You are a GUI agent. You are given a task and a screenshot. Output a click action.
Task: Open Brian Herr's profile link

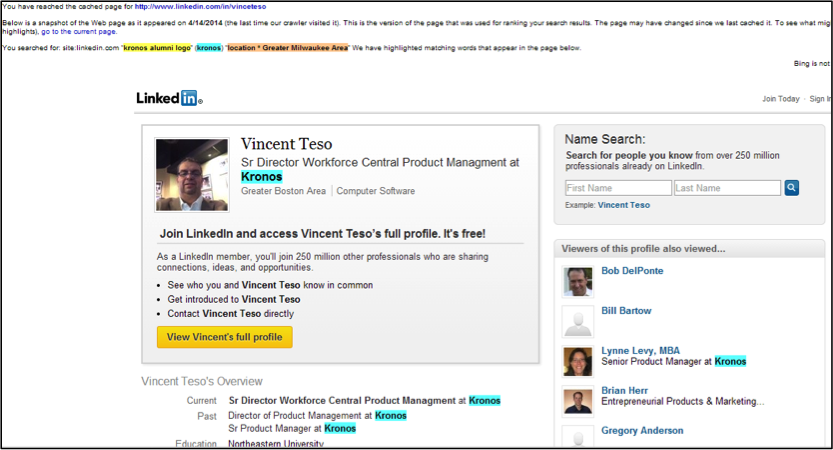[624, 390]
